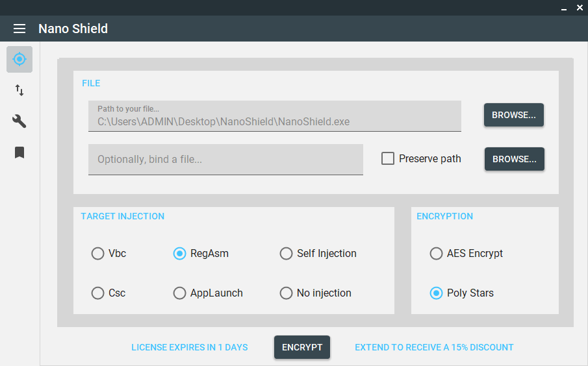
Task: Enable the Preserve path checkbox
Action: pos(388,158)
